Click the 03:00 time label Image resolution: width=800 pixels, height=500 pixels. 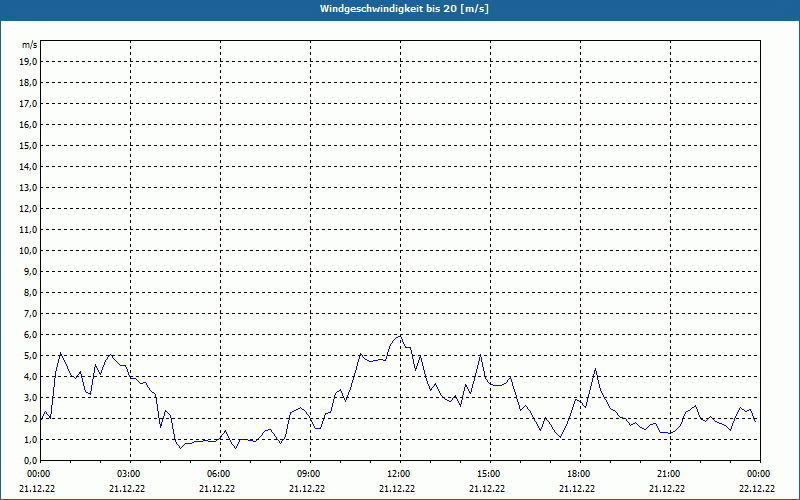(x=131, y=474)
